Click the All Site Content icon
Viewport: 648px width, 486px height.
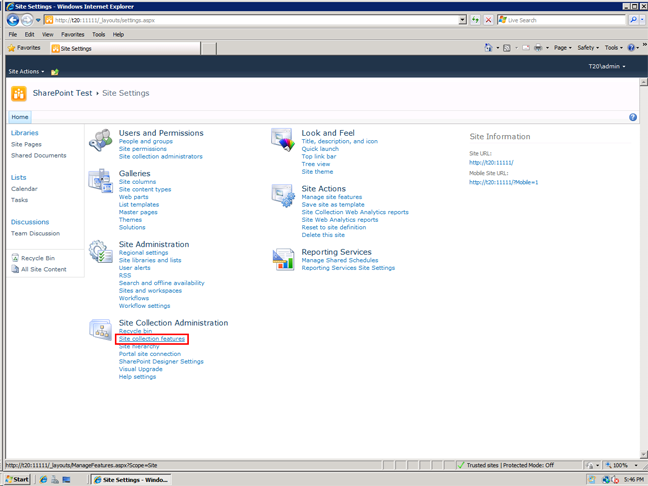15,269
